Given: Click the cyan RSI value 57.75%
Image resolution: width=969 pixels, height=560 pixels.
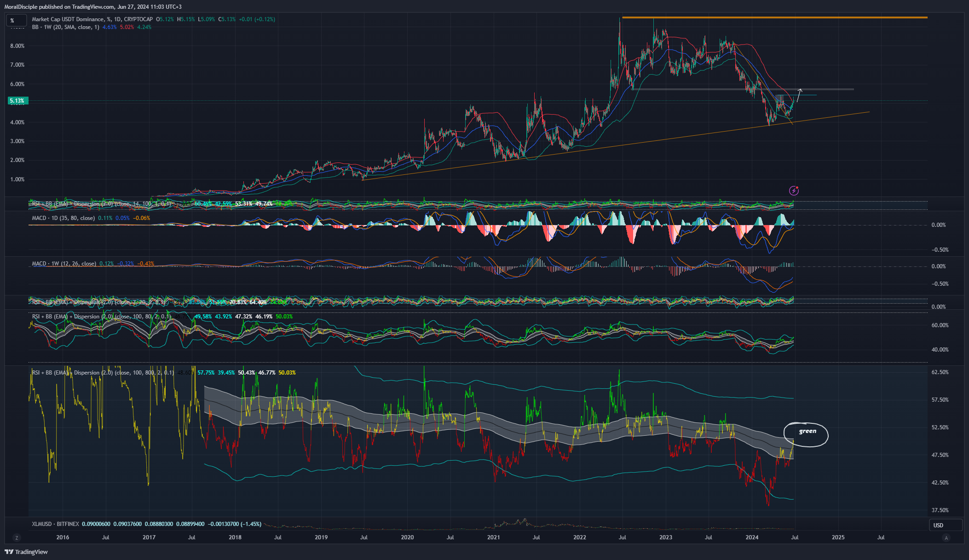Looking at the screenshot, I should tap(206, 373).
